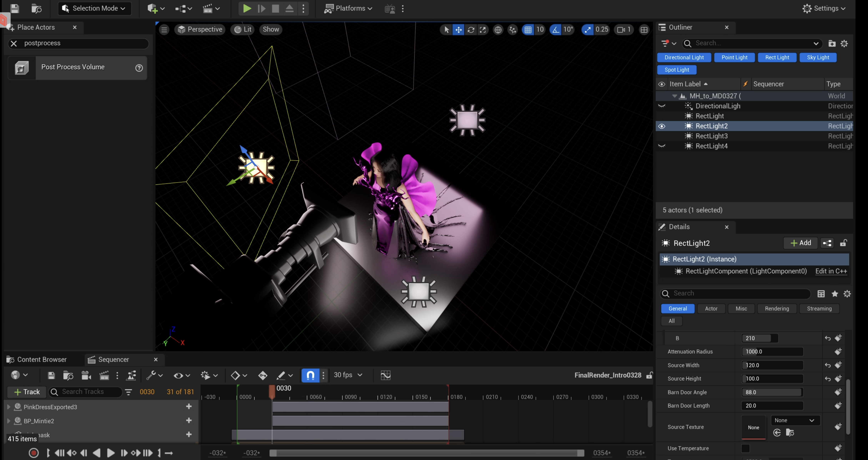Viewport: 868px width, 460px height.
Task: Click the create new folder icon in Outliner
Action: click(x=832, y=43)
